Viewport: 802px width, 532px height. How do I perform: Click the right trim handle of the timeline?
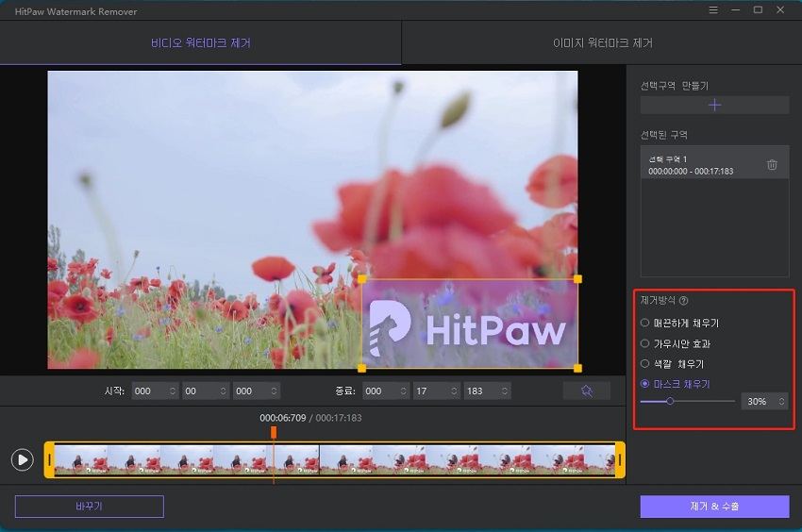620,460
